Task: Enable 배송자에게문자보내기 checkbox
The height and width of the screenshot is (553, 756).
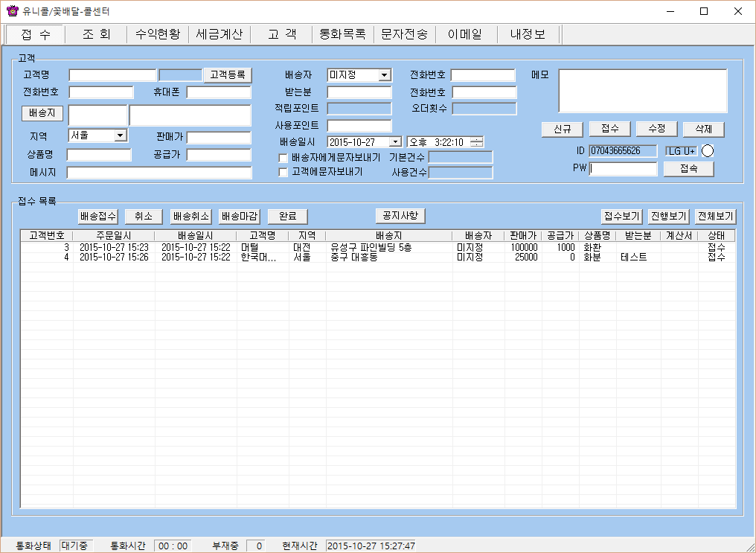Action: click(x=283, y=158)
